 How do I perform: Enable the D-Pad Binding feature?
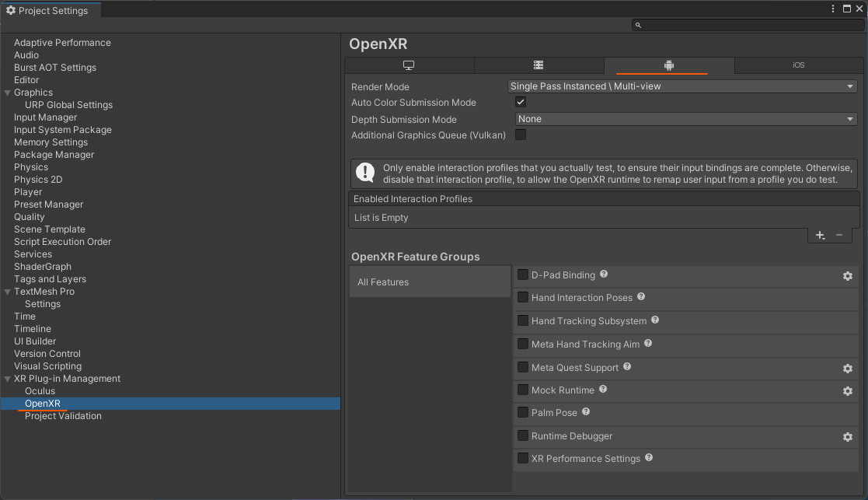522,274
